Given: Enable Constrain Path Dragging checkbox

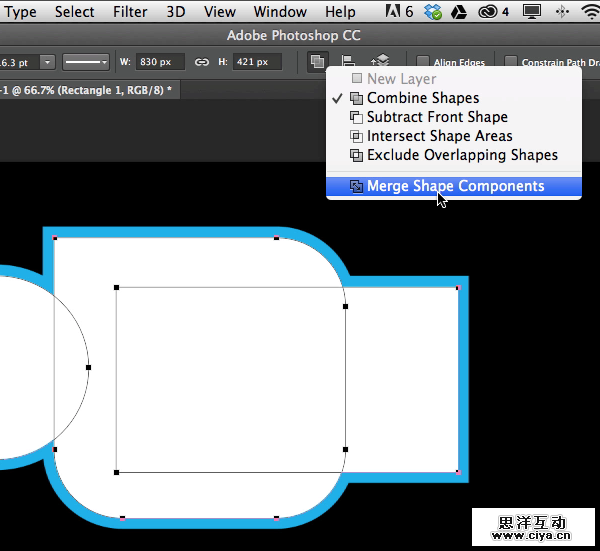Looking at the screenshot, I should click(x=510, y=62).
